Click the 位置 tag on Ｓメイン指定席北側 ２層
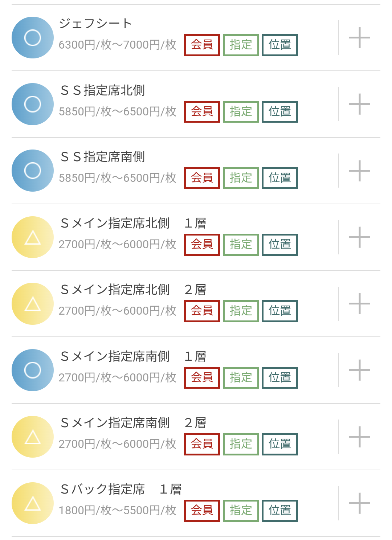The width and height of the screenshot is (392, 540). 280,311
